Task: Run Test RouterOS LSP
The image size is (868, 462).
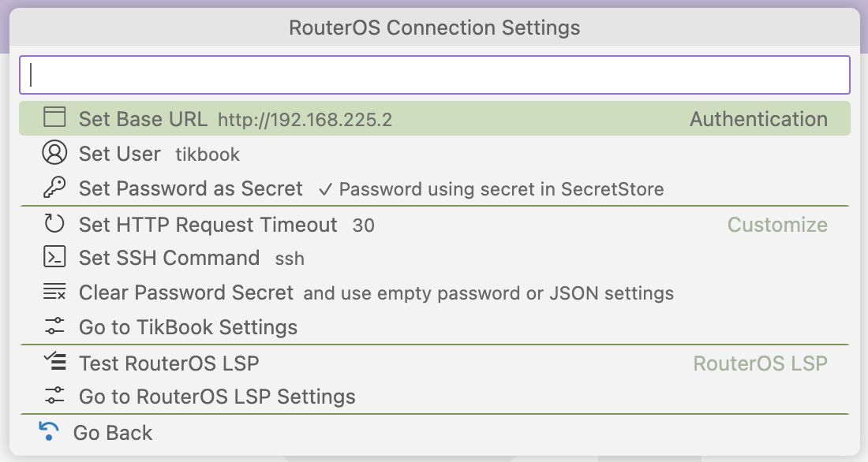Action: click(435, 363)
